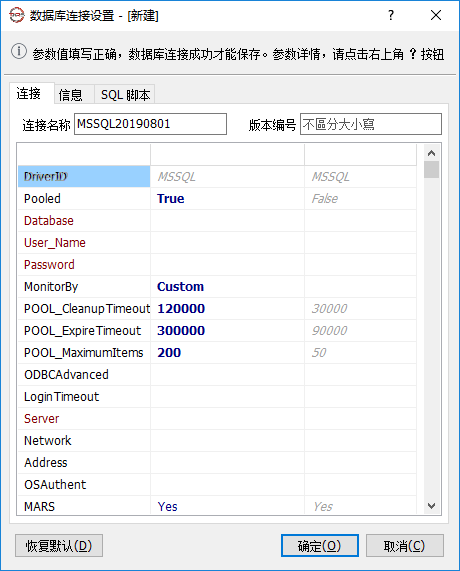The image size is (460, 571).
Task: Confirm with the 确定(O) button
Action: [320, 546]
